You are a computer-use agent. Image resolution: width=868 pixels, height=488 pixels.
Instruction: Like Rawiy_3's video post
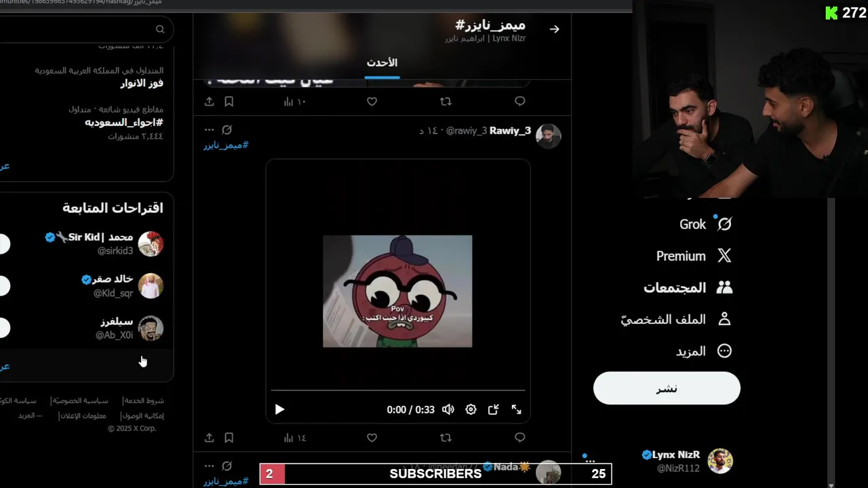pos(372,438)
